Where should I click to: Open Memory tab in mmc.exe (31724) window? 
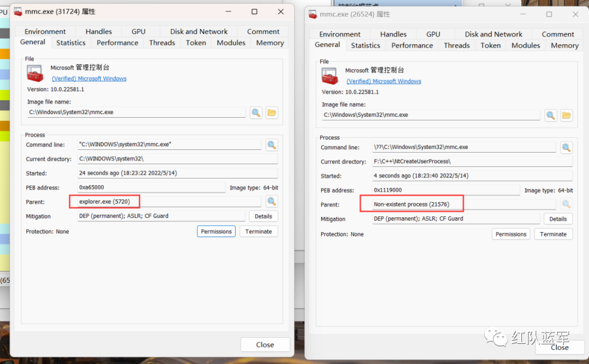tap(270, 43)
